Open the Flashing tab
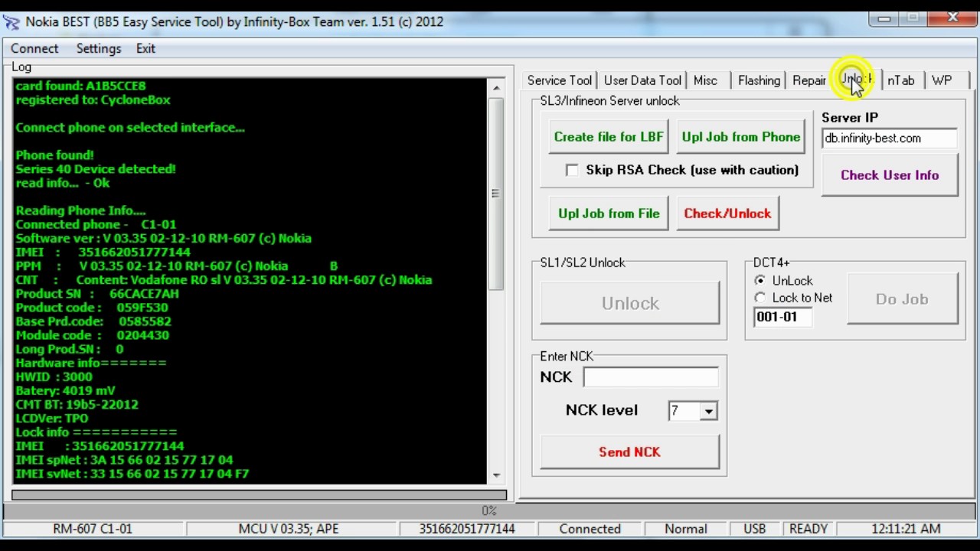Image resolution: width=980 pixels, height=551 pixels. (x=759, y=80)
